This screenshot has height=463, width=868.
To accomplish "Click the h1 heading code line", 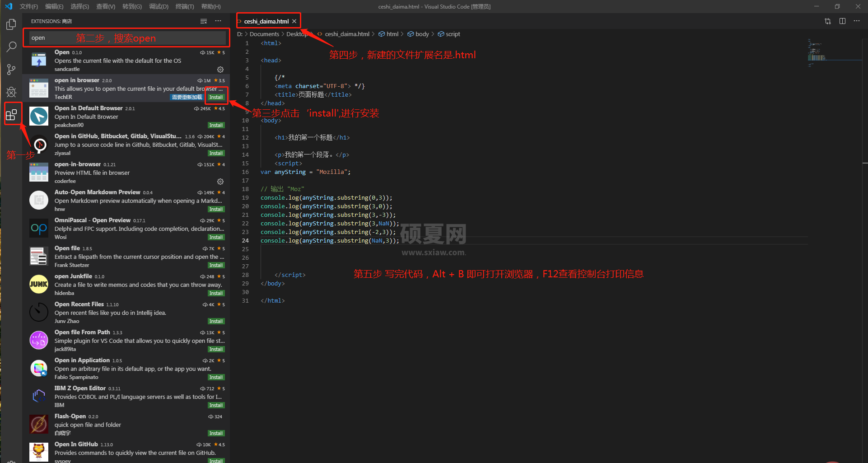I will click(312, 138).
